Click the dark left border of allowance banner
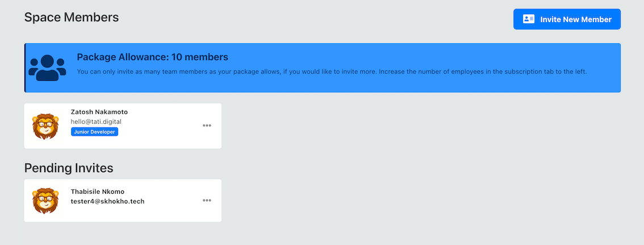 pyautogui.click(x=24, y=68)
